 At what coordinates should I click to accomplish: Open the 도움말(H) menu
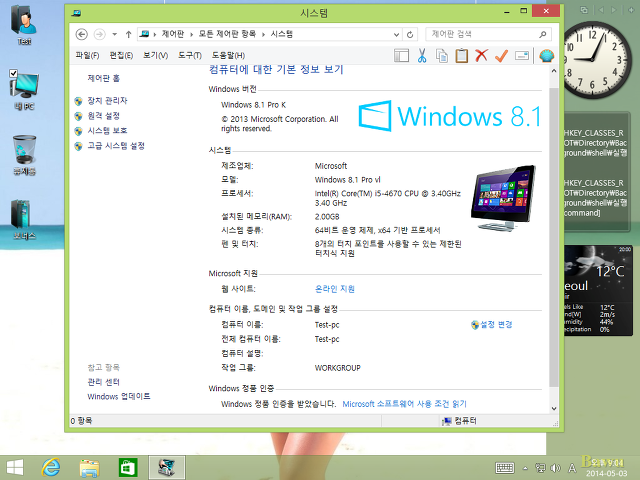228,56
